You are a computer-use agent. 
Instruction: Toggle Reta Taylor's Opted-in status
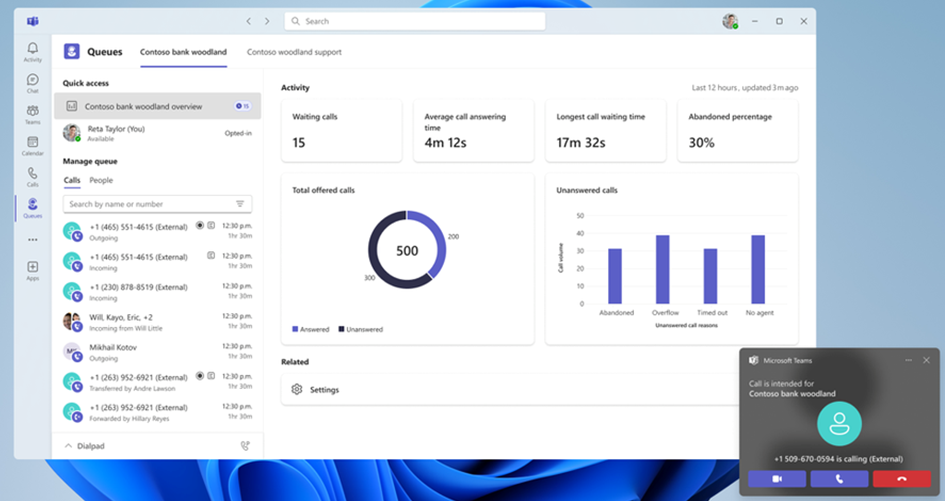(238, 132)
